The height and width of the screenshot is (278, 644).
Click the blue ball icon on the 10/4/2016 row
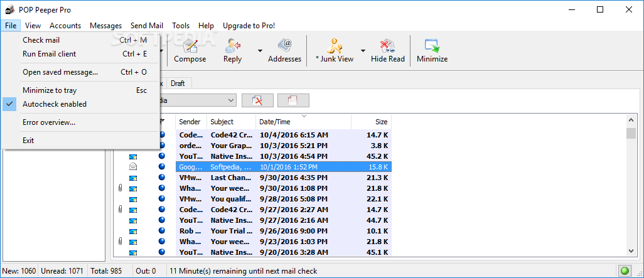tap(162, 135)
